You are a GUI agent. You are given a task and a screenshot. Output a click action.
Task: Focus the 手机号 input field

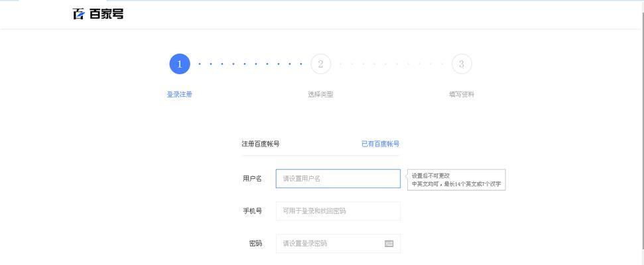click(338, 211)
